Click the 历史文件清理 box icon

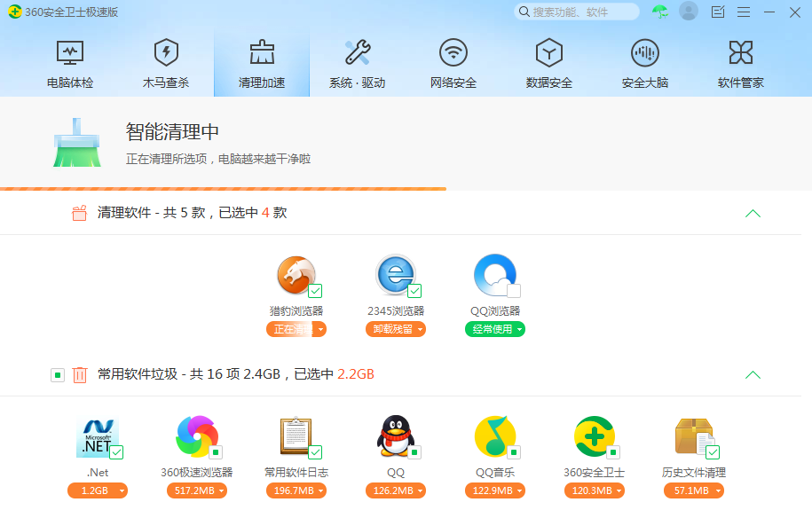(694, 436)
